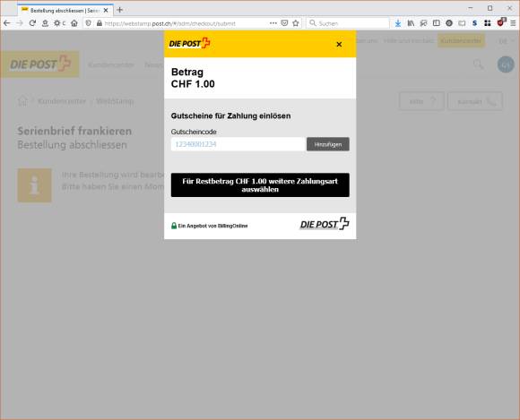Click the Hilfe und Kontakt header link

click(409, 40)
